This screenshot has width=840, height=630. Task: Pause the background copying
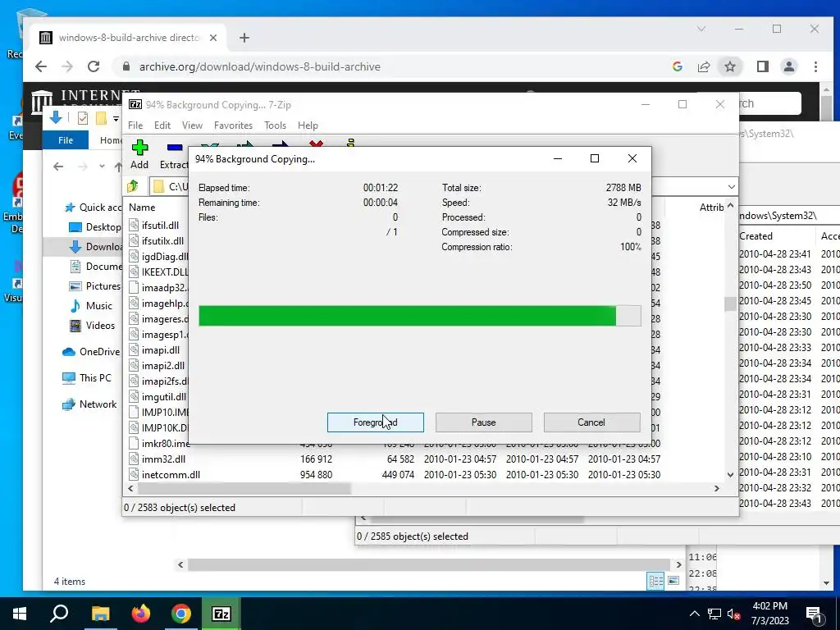(x=484, y=422)
